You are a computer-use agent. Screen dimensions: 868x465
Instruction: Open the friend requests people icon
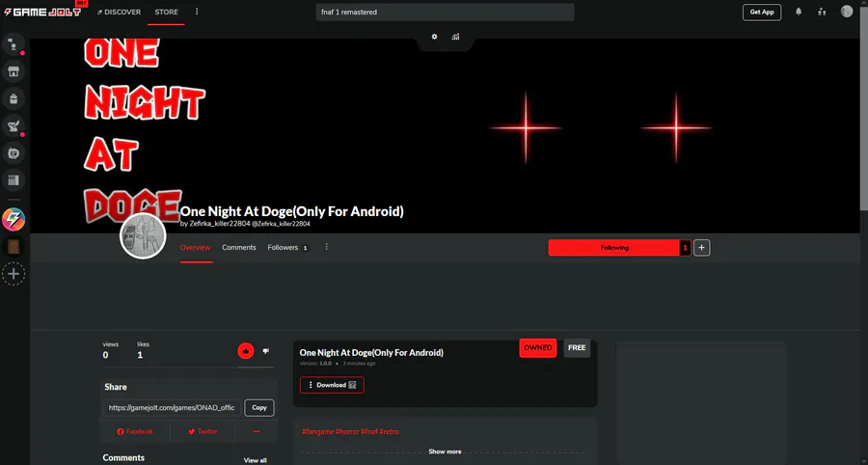coord(822,12)
